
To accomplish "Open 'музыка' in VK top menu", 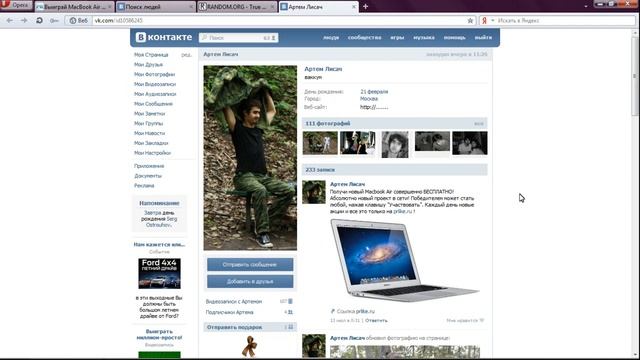I will pos(424,38).
